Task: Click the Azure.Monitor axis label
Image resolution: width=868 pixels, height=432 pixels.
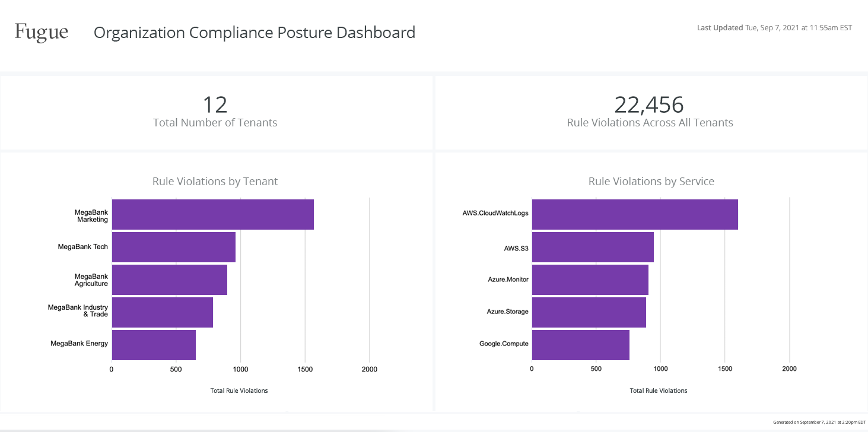Action: (508, 279)
